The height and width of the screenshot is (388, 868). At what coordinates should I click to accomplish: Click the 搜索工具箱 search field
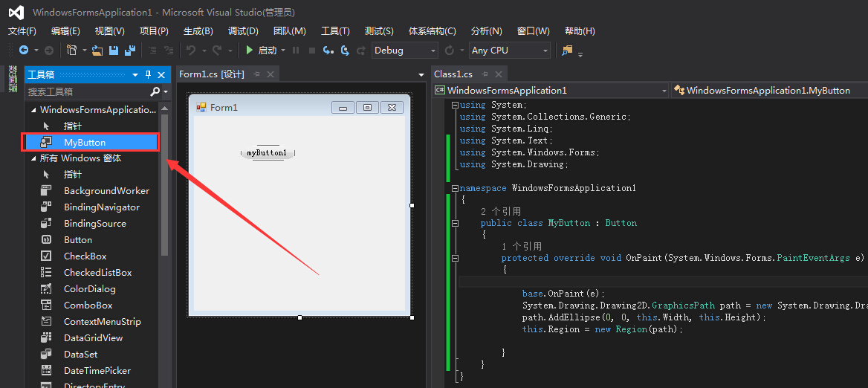coord(87,91)
